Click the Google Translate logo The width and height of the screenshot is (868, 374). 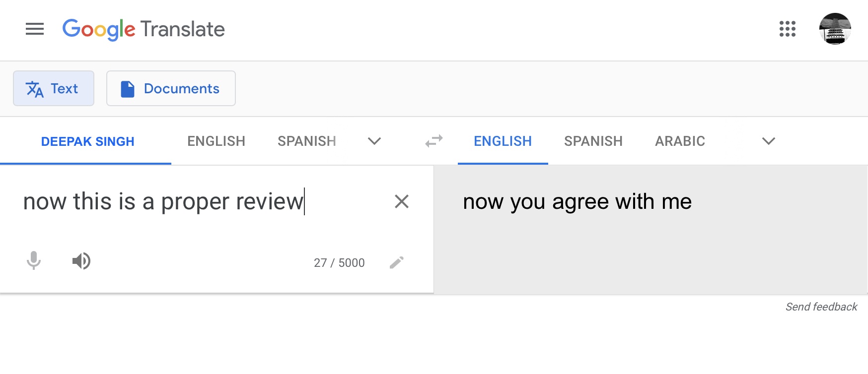(x=144, y=30)
